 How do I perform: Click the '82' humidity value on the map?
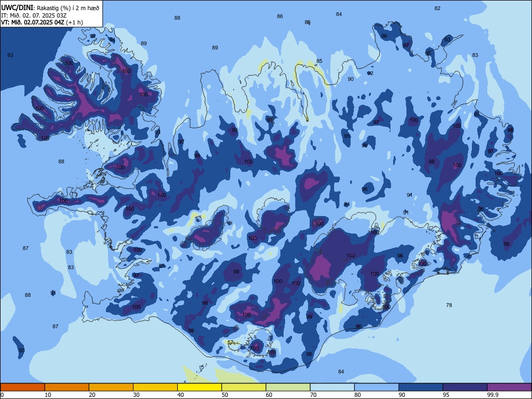point(437,8)
